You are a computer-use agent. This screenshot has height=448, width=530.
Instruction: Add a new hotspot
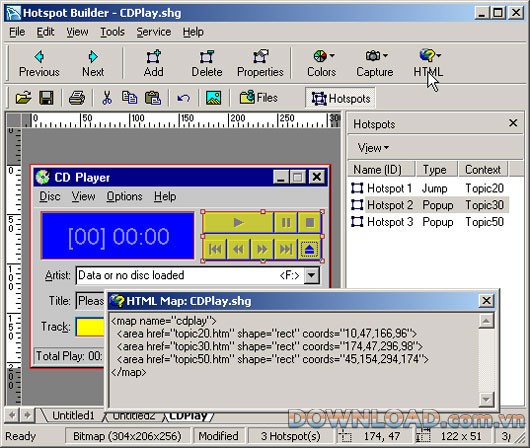point(153,64)
